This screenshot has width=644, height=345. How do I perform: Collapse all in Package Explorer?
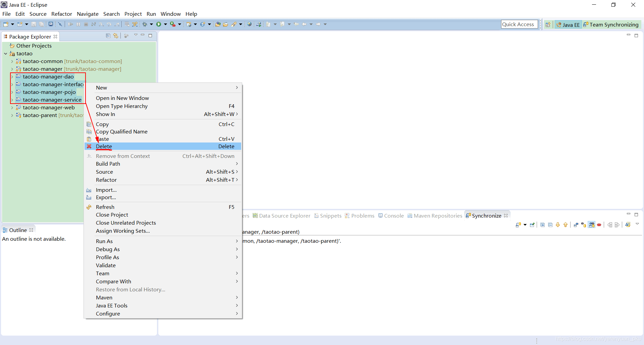108,36
